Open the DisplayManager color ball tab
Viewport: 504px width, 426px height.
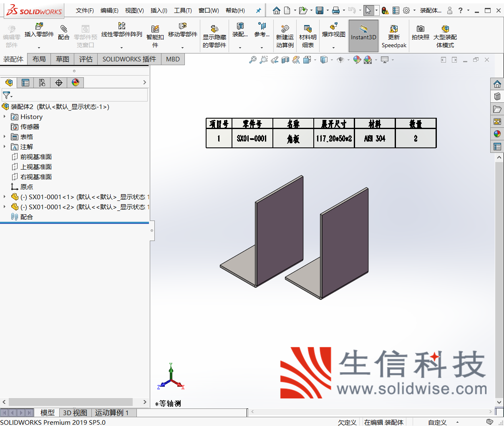76,83
